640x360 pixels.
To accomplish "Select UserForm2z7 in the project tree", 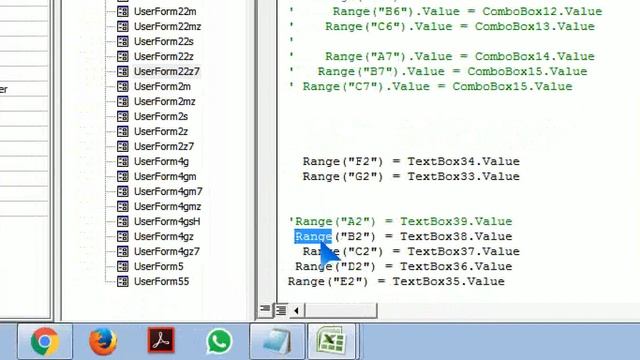I will (164, 146).
